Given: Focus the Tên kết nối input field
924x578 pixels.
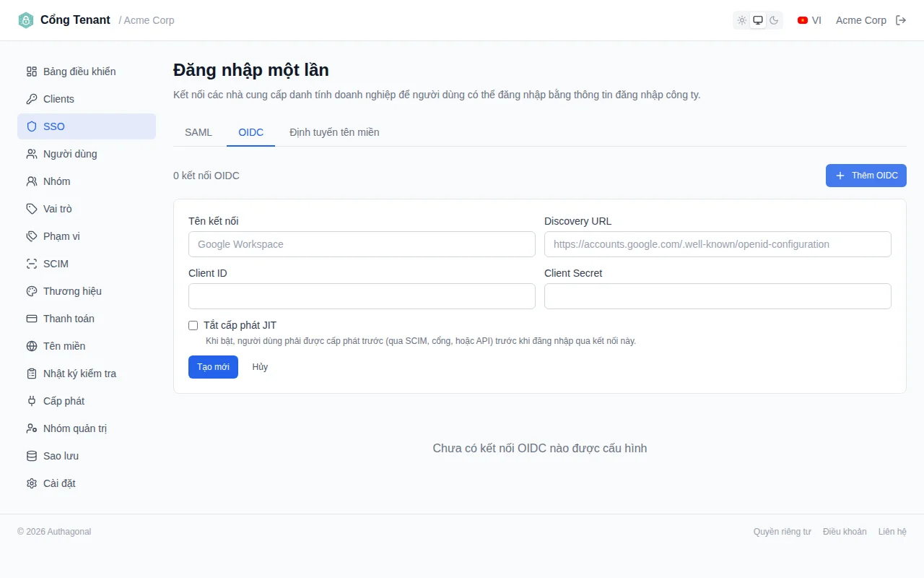Looking at the screenshot, I should [x=362, y=244].
